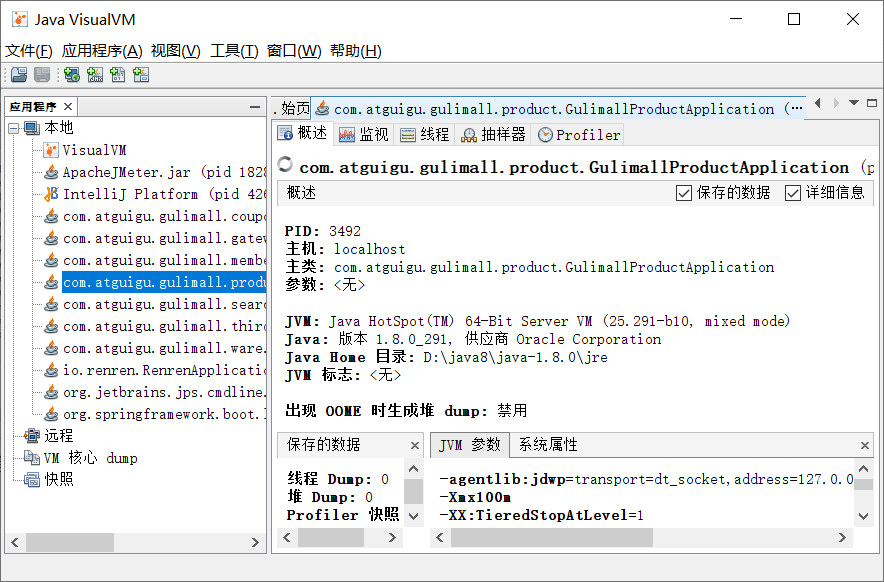The height and width of the screenshot is (582, 884).
Task: Close the 应用程序 panel tab
Action: 68,107
